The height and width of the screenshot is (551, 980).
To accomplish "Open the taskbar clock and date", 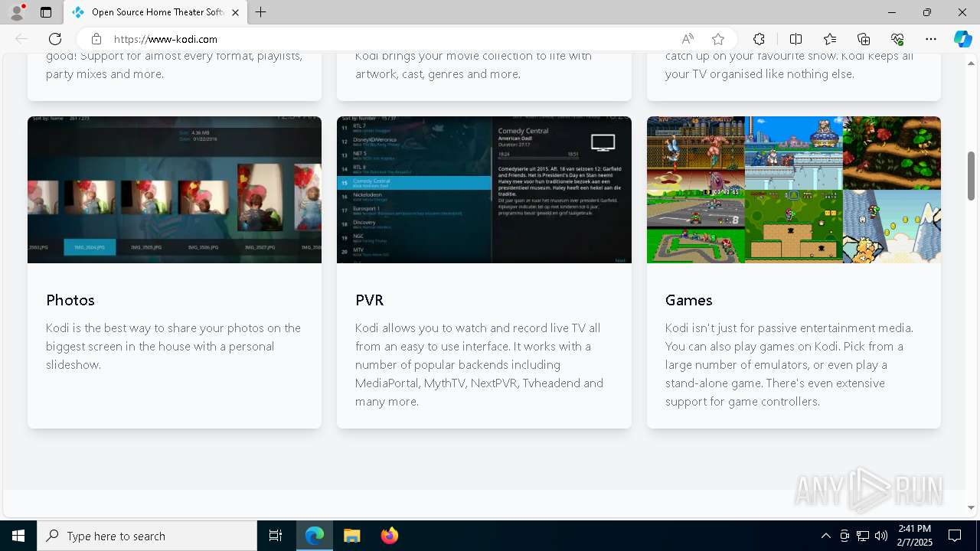I will 915,536.
